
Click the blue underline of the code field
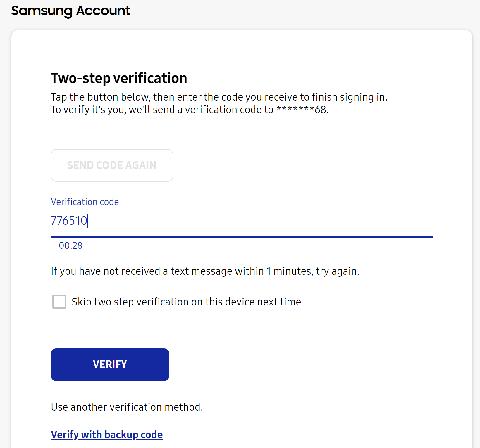point(242,237)
